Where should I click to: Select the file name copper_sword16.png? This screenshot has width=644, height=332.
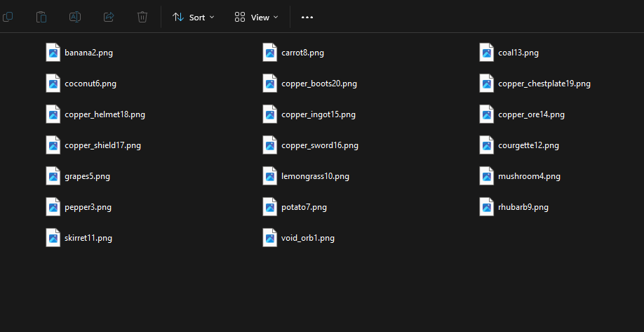click(320, 145)
